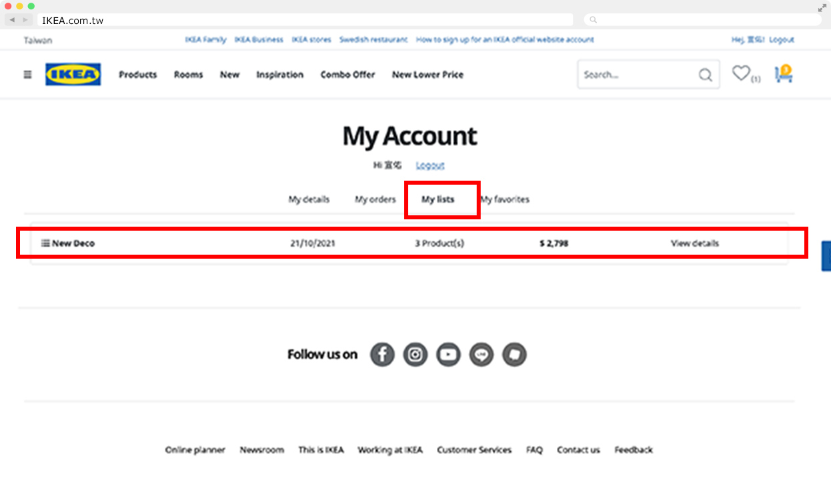Open the Instagram social icon

pos(415,355)
